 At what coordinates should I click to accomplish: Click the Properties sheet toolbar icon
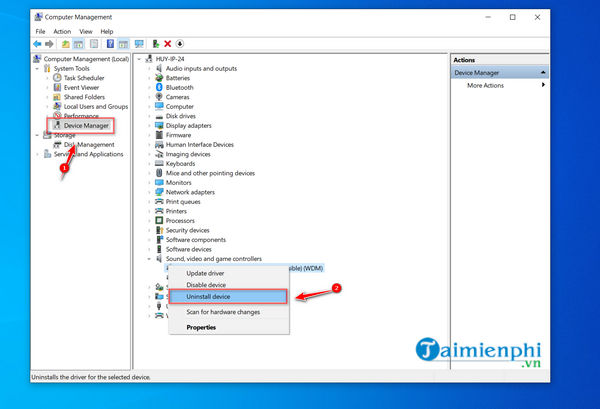click(94, 44)
